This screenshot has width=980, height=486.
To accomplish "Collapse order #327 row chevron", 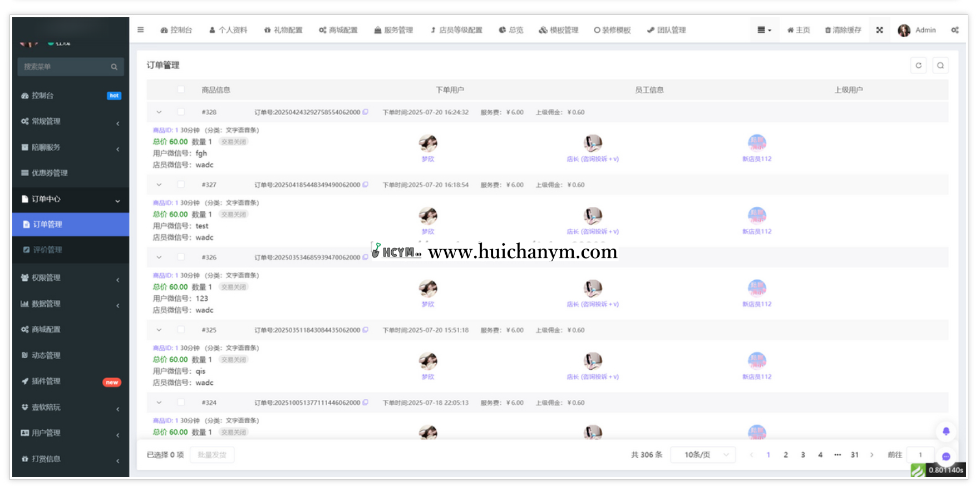I will click(x=159, y=185).
